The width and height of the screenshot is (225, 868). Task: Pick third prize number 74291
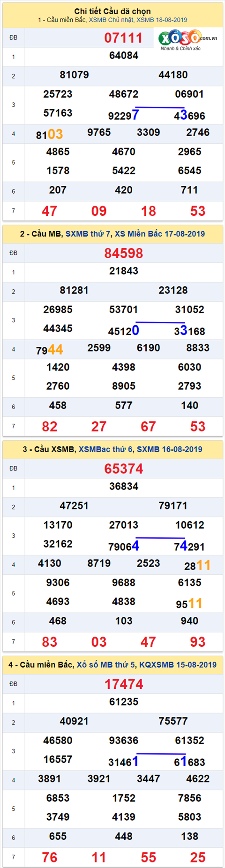click(x=189, y=546)
